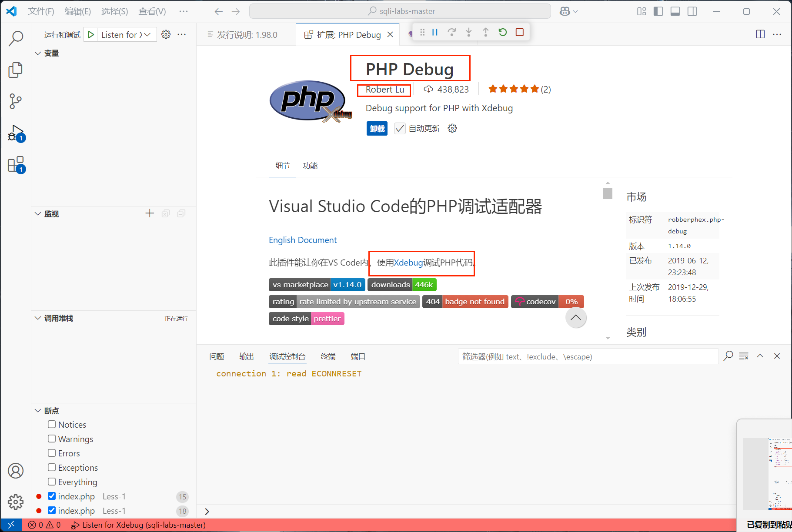Expand the debug console input chevron

click(207, 512)
